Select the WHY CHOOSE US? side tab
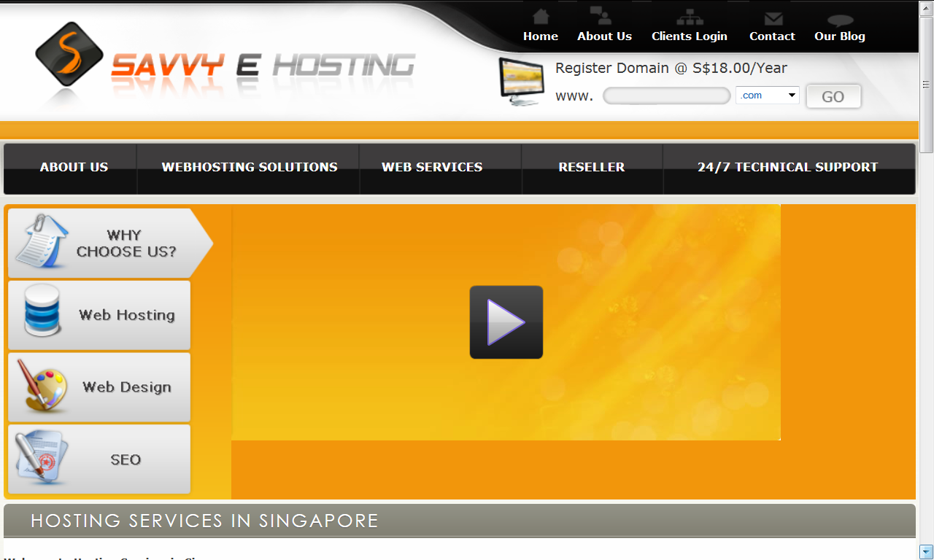The height and width of the screenshot is (560, 934). [x=110, y=244]
